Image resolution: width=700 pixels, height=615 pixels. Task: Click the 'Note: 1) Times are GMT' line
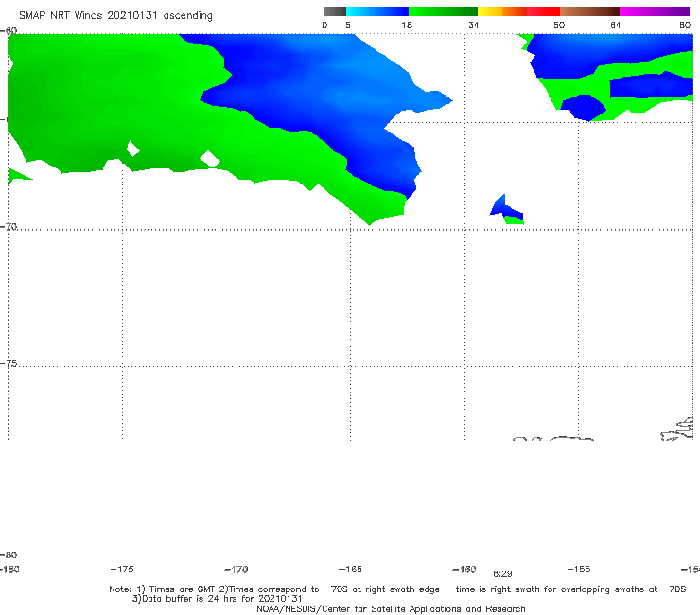point(397,589)
